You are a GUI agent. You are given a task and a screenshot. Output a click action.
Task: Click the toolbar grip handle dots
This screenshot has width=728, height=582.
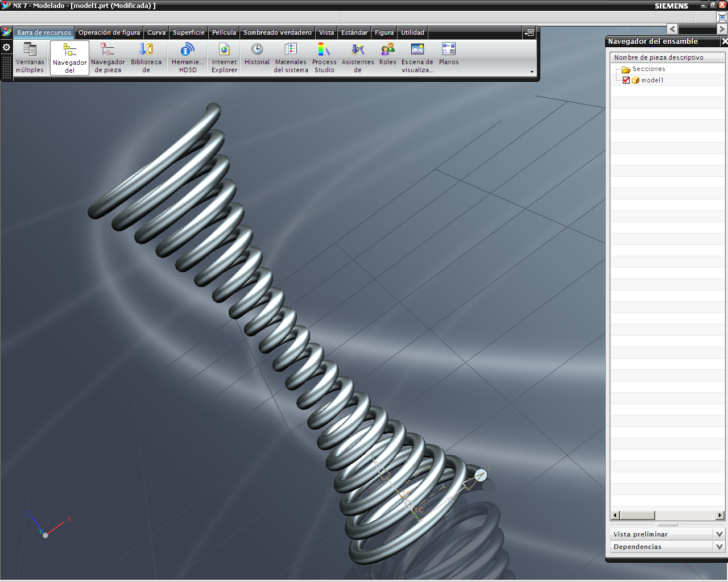[x=7, y=66]
